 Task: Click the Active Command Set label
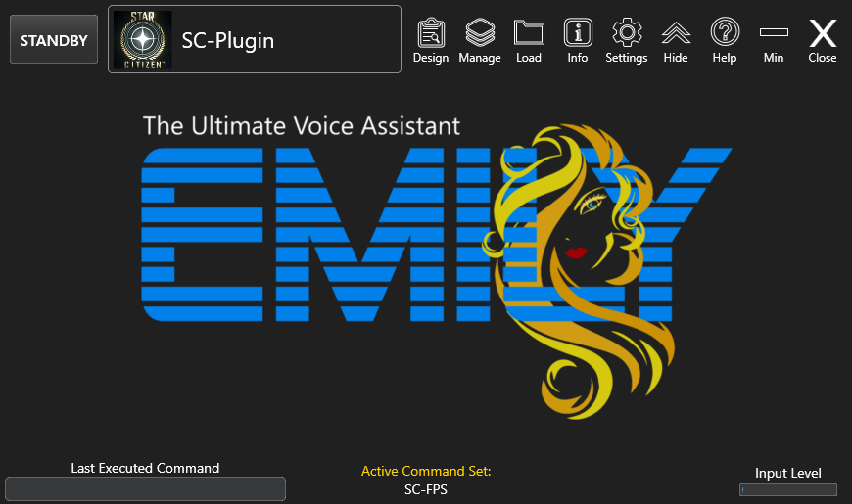tap(426, 471)
